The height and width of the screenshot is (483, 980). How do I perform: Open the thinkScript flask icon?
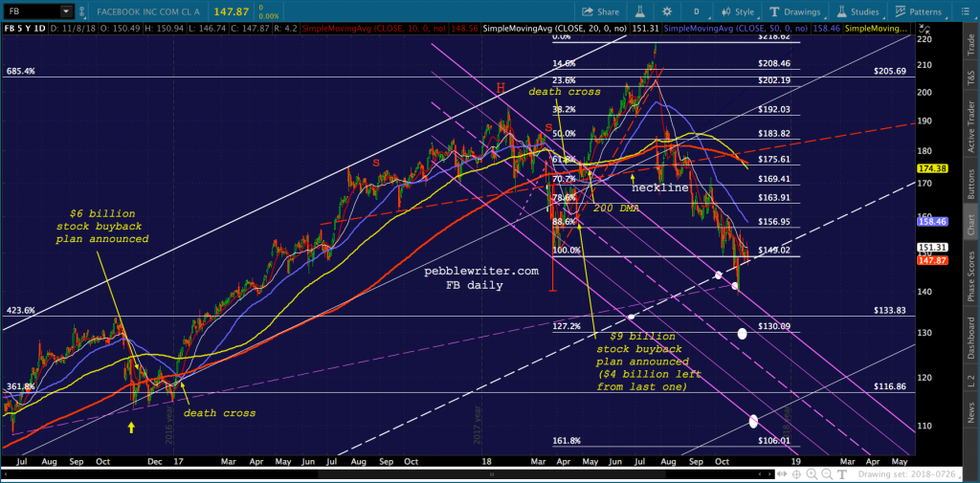coord(640,11)
